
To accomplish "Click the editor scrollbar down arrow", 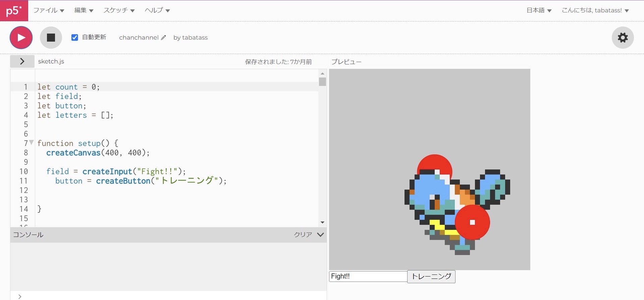I will click(322, 222).
